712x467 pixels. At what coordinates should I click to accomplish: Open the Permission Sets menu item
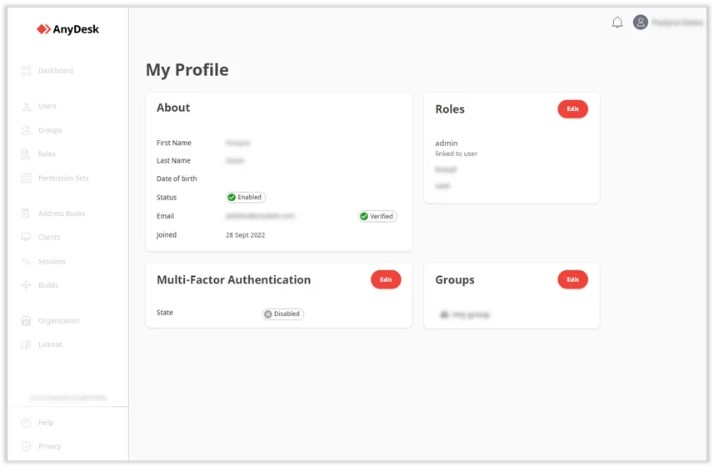coord(63,178)
